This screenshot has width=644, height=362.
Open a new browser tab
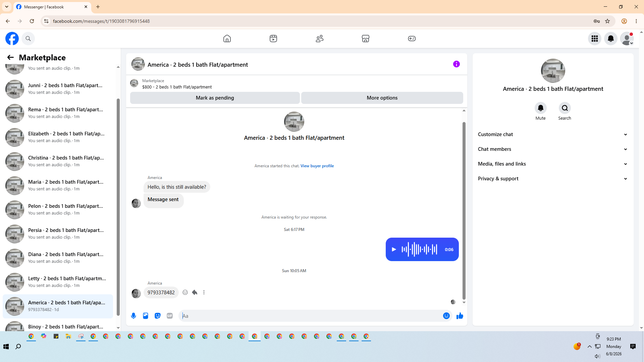98,7
